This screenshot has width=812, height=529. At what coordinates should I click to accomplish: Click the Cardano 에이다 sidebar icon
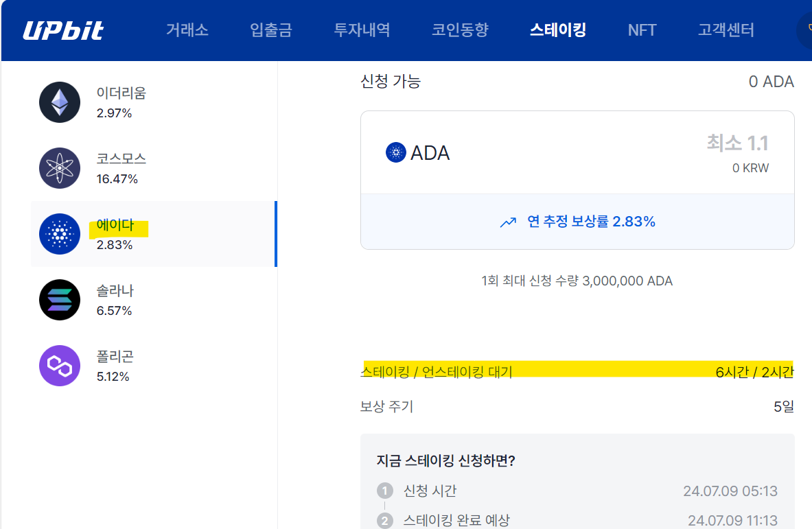tap(60, 234)
